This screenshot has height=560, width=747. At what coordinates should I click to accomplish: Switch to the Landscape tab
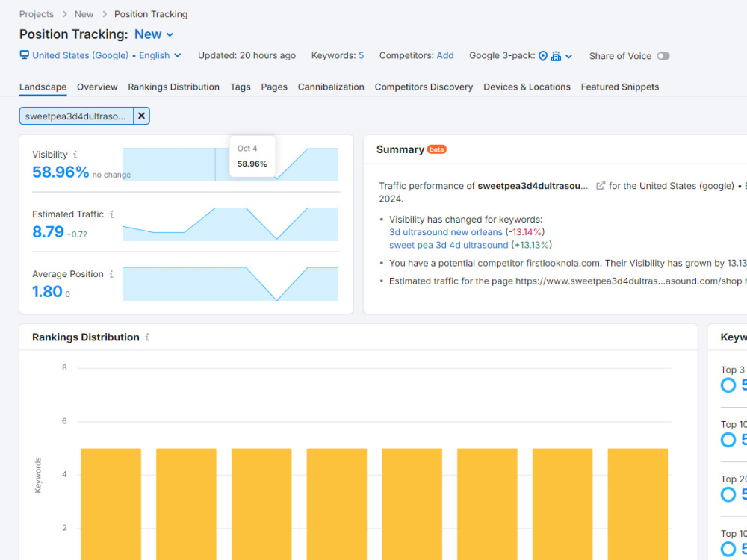coord(43,87)
